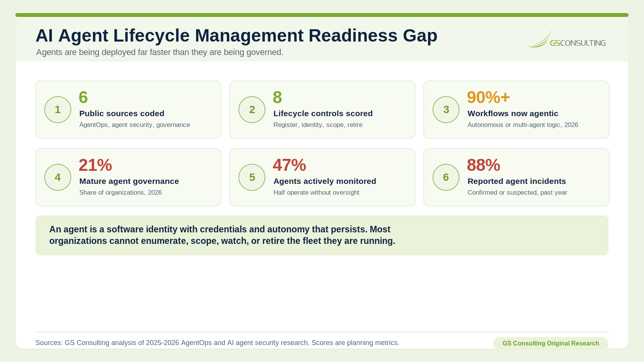Click the GS Consulting logo
Screen dimensions: 644x362
567,39
